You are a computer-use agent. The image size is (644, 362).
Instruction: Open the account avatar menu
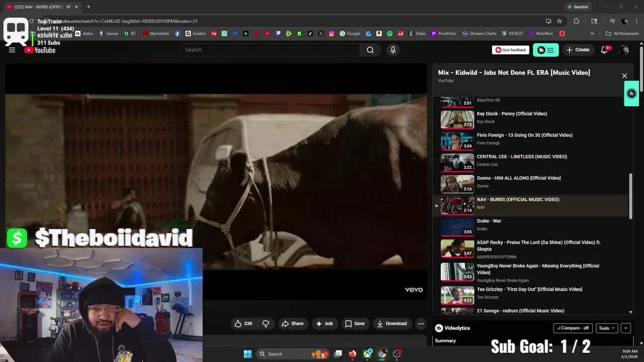624,50
